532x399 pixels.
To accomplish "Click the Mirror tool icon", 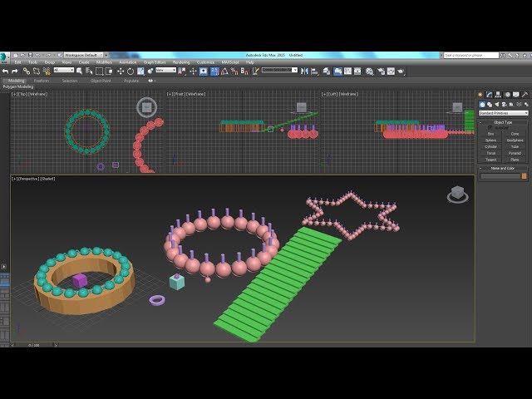I will (x=304, y=71).
